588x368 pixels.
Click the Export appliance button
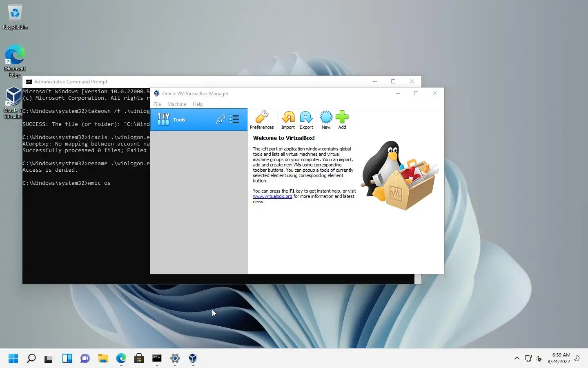click(x=306, y=120)
